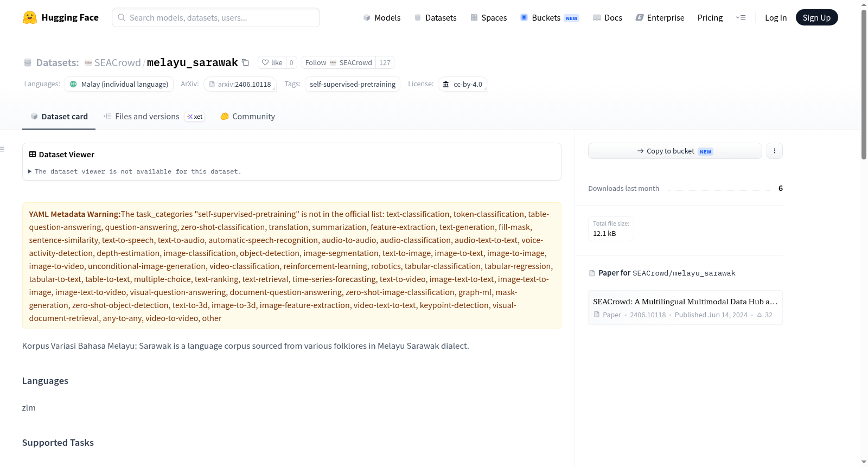Like the dataset with the heart icon
The width and height of the screenshot is (868, 467).
point(272,62)
